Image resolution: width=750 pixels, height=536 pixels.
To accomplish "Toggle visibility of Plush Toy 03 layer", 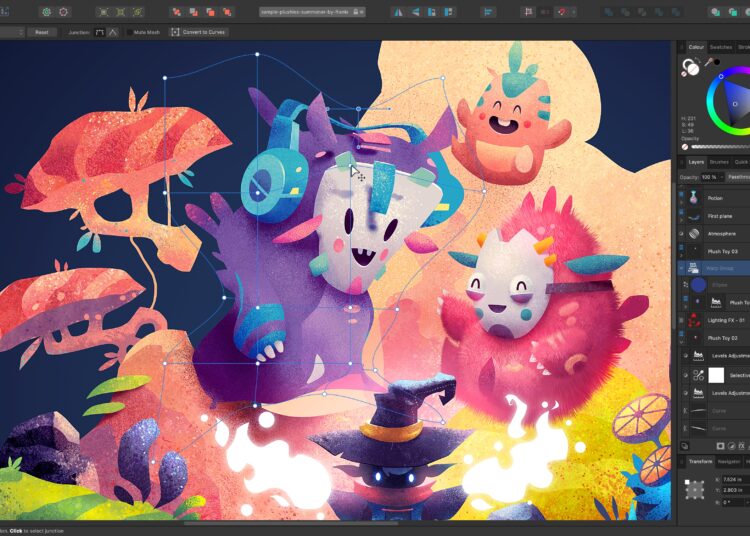I will pyautogui.click(x=681, y=247).
